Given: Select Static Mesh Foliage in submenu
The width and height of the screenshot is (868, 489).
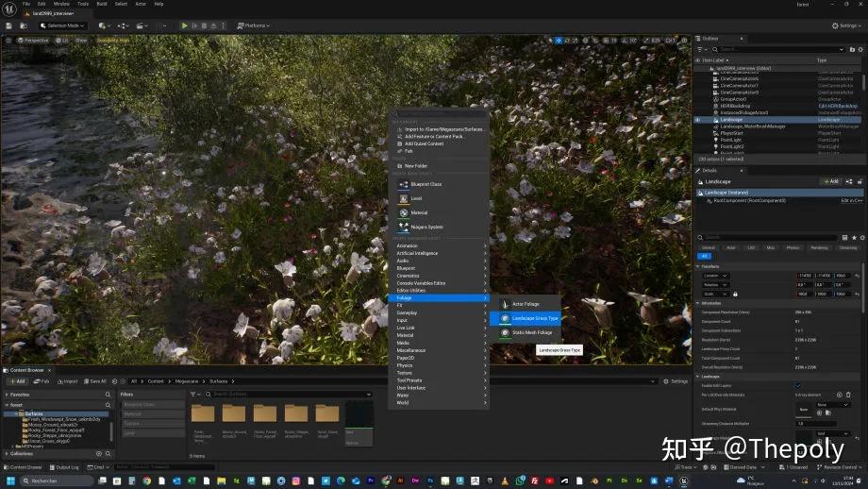Looking at the screenshot, I should [x=526, y=333].
